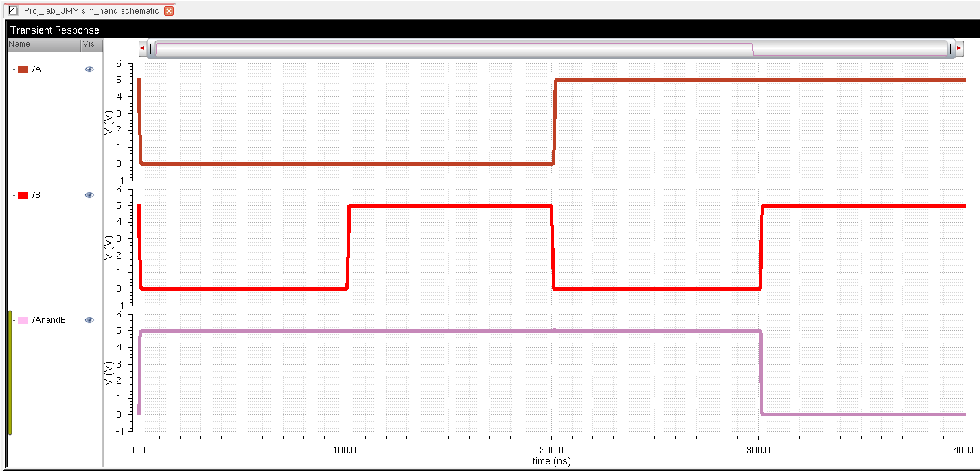Click the left grip handle of zoom slider
The height and width of the screenshot is (471, 980).
(151, 49)
